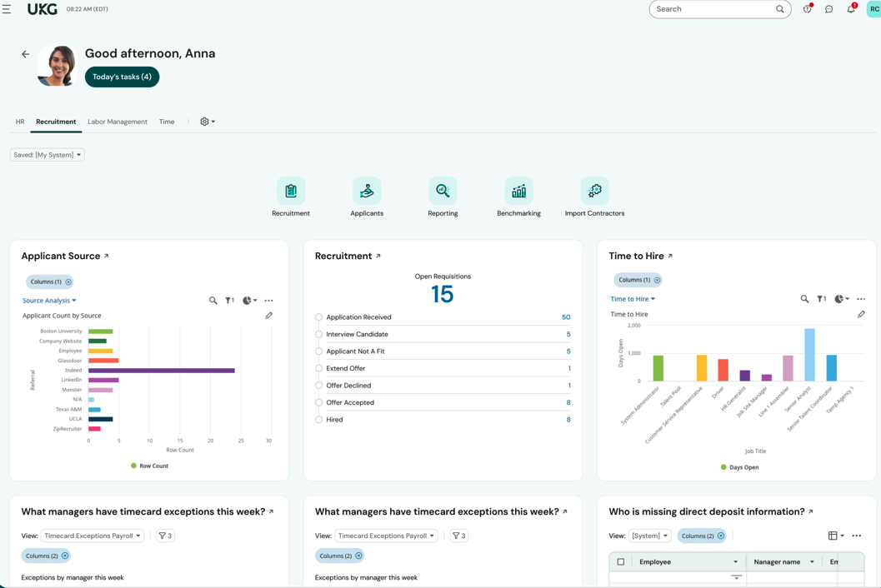Screen dimensions: 881x588
Task: Expand the first Timecard Exceptions Payroll view dropdown
Action: click(x=93, y=536)
